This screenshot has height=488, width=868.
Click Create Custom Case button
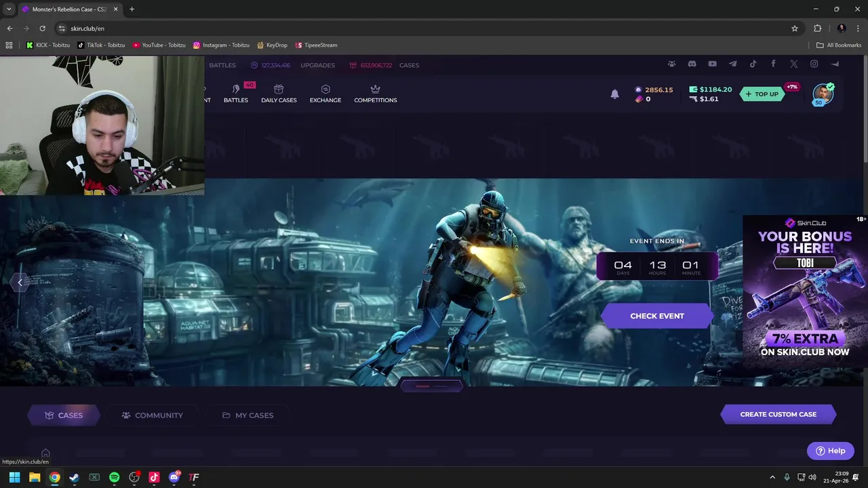778,414
